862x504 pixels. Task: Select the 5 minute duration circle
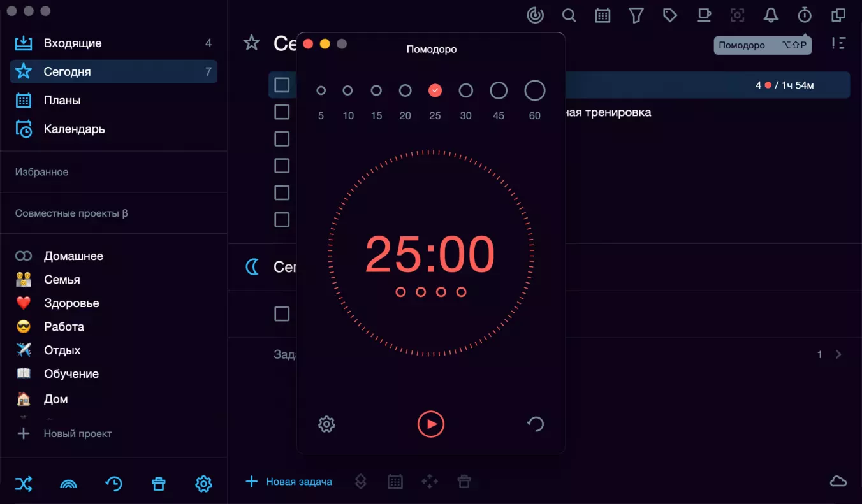321,90
